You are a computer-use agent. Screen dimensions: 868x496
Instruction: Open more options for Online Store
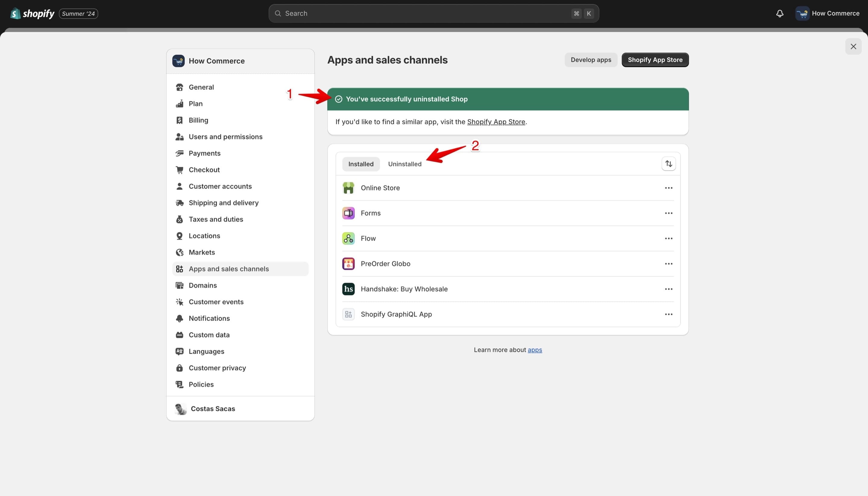668,188
